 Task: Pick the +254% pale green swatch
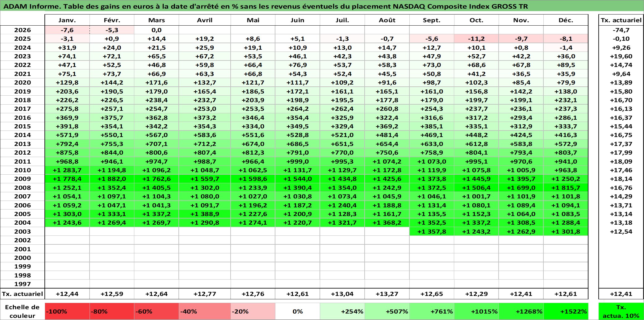(x=342, y=311)
